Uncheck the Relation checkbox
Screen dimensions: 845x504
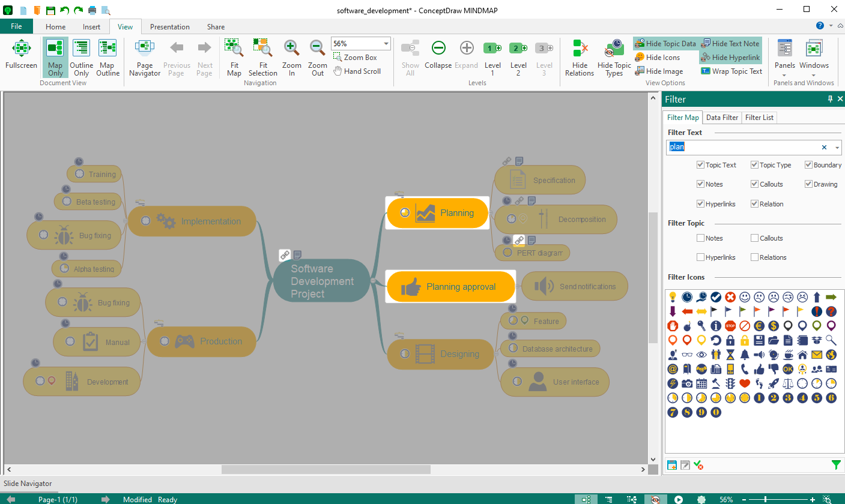click(754, 204)
